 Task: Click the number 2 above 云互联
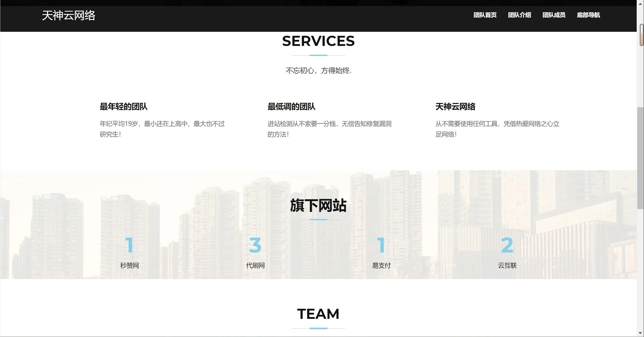(507, 245)
